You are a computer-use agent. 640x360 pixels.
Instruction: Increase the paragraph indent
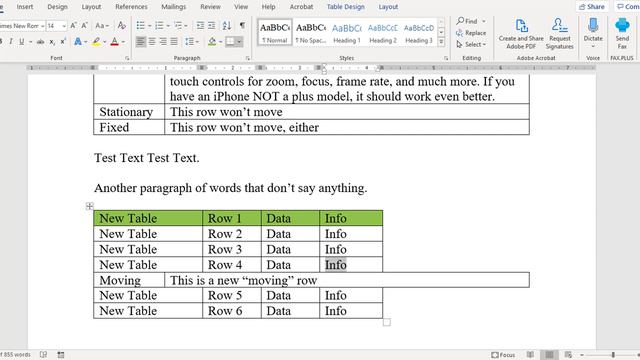pyautogui.click(x=211, y=26)
